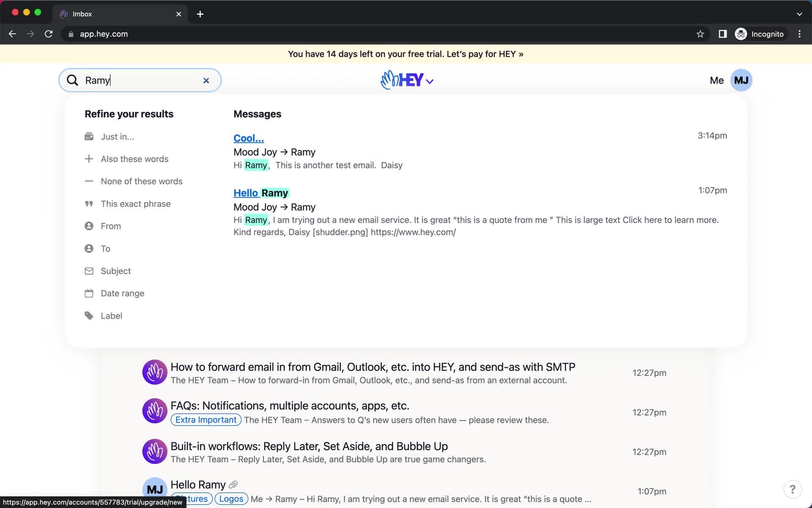The width and height of the screenshot is (812, 508).
Task: Select the Just in… filter
Action: (x=117, y=137)
